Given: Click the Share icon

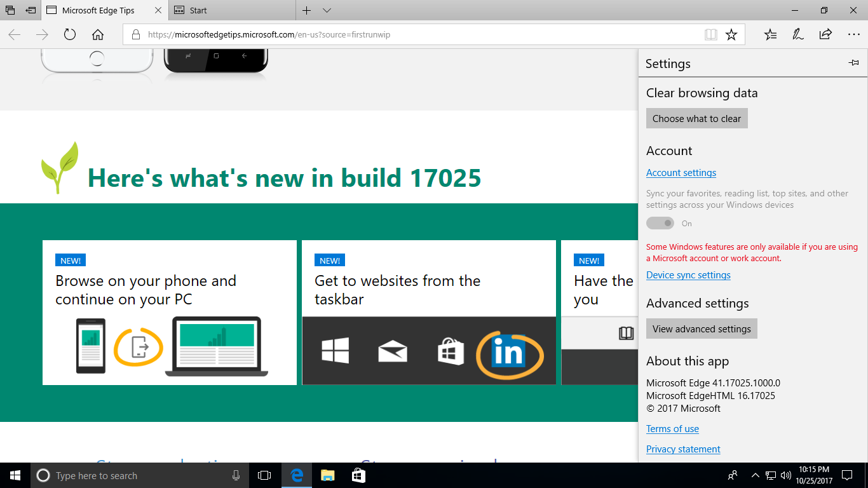Looking at the screenshot, I should (825, 35).
